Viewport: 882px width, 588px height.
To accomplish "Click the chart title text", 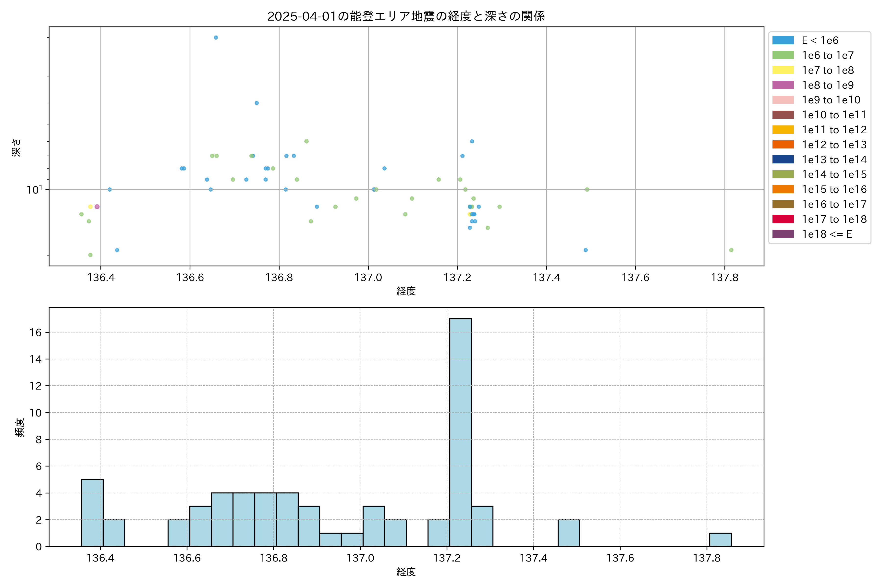I will tap(406, 16).
